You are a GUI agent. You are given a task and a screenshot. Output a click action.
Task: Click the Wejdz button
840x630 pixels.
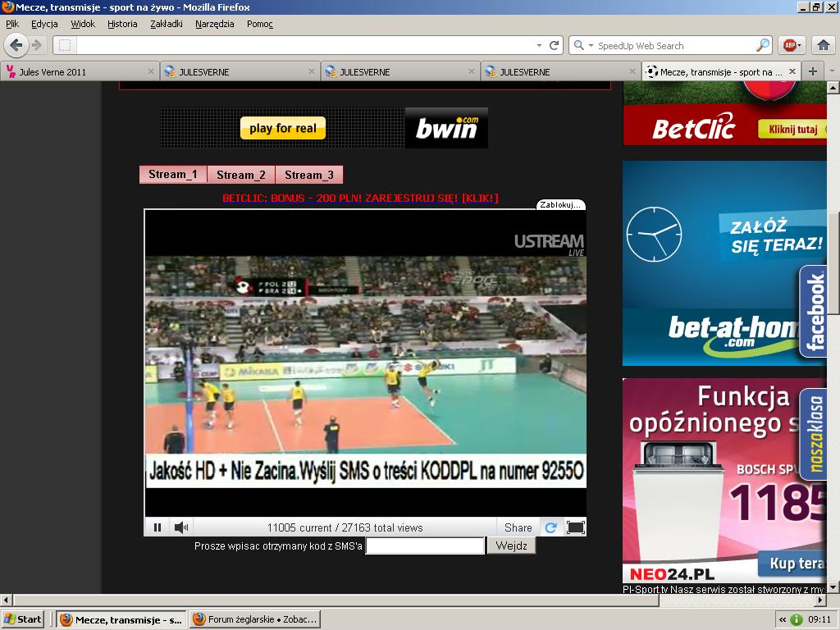[x=511, y=546]
